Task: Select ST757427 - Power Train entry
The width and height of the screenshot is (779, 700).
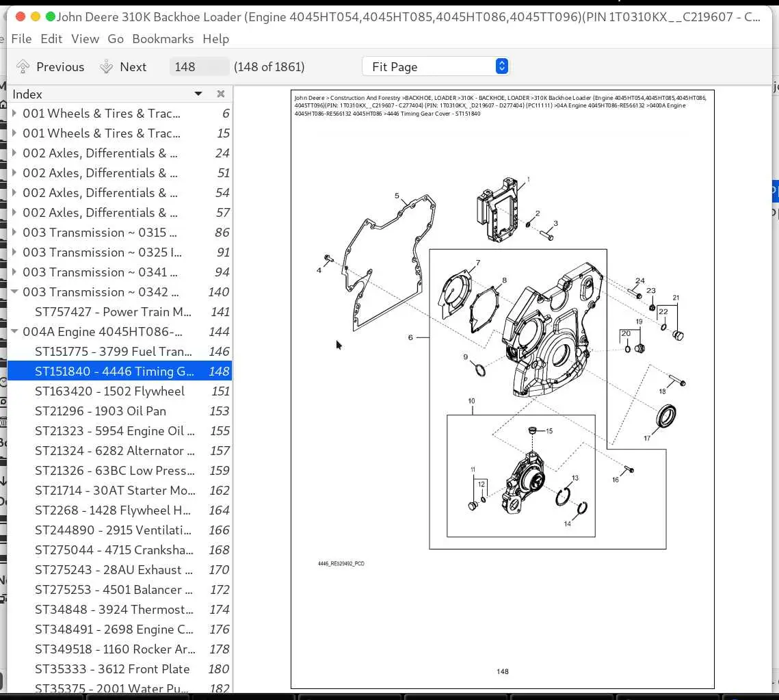Action: click(x=120, y=312)
